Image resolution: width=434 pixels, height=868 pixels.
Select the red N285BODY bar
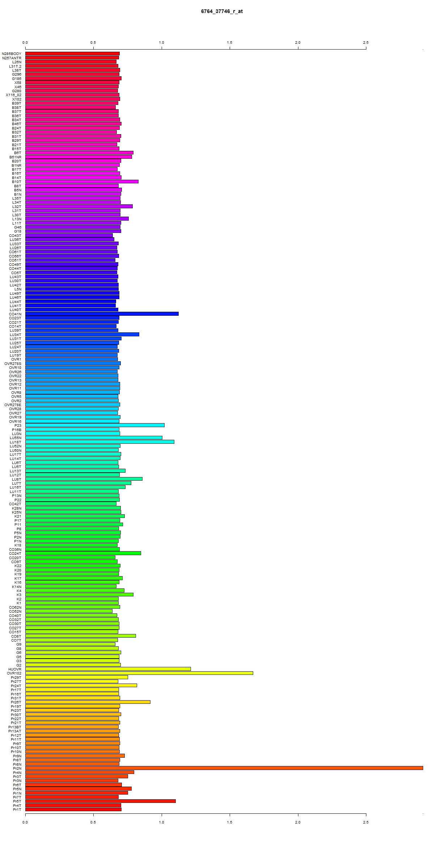(x=72, y=54)
